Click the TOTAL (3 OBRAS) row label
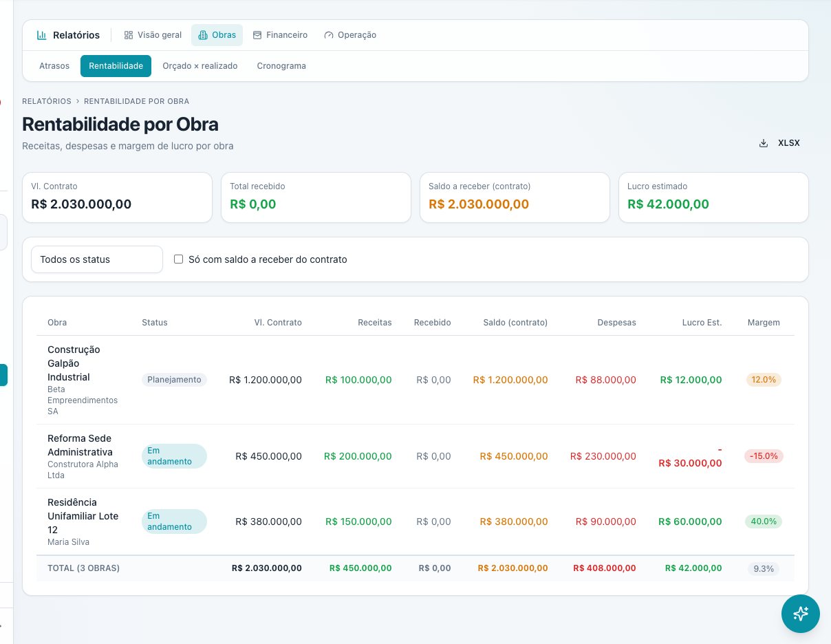Image resolution: width=831 pixels, height=644 pixels. coord(83,568)
